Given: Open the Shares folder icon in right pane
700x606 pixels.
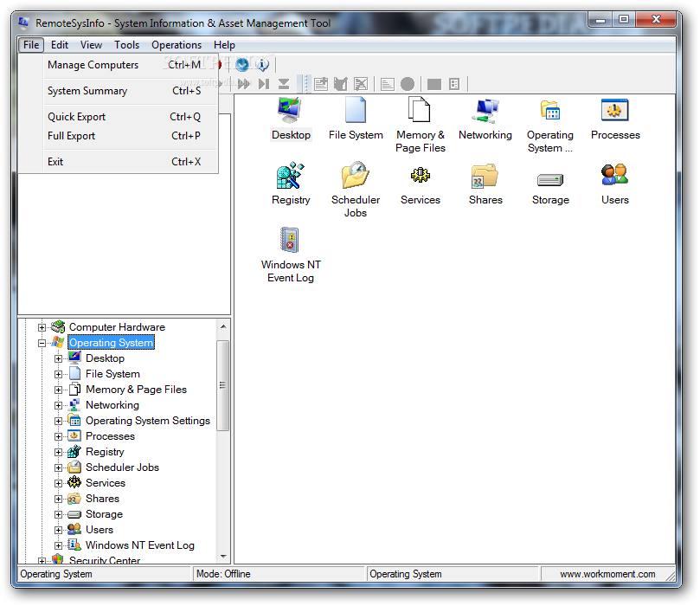Looking at the screenshot, I should [x=485, y=176].
